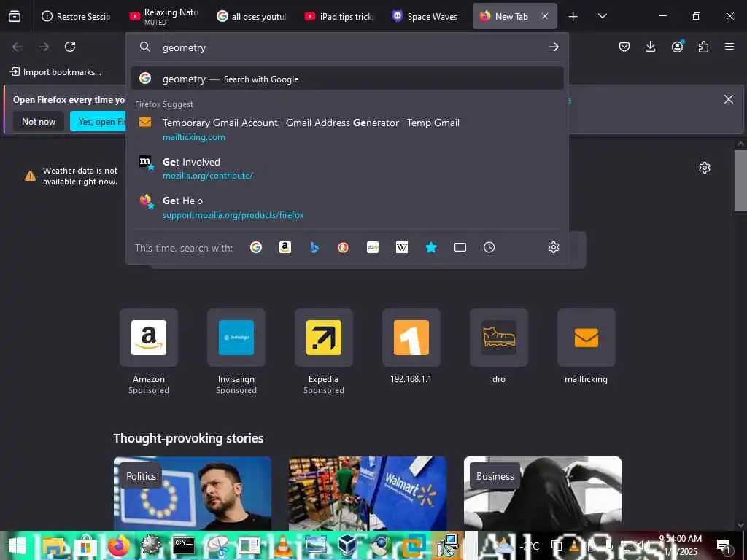The height and width of the screenshot is (560, 747).
Task: Open Command Prompt from the taskbar
Action: click(184, 545)
